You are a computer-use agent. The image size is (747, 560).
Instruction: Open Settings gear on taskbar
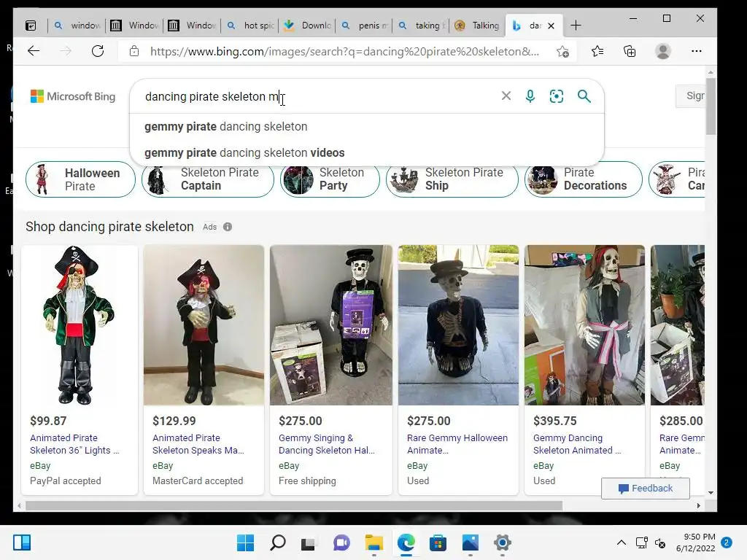click(x=502, y=542)
